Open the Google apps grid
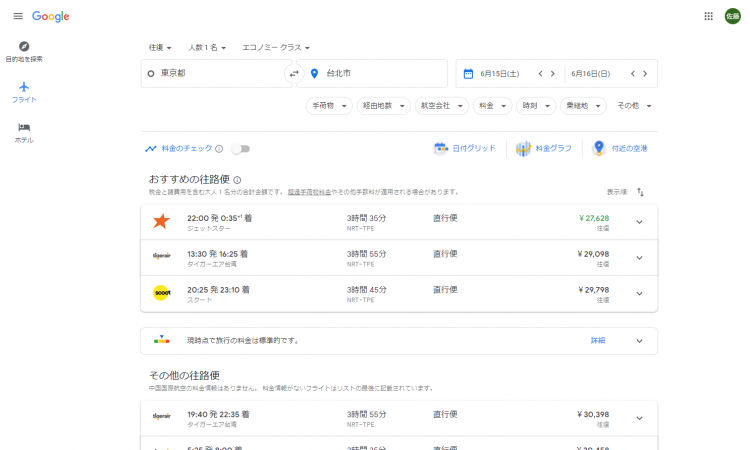The height and width of the screenshot is (450, 750). [x=708, y=16]
